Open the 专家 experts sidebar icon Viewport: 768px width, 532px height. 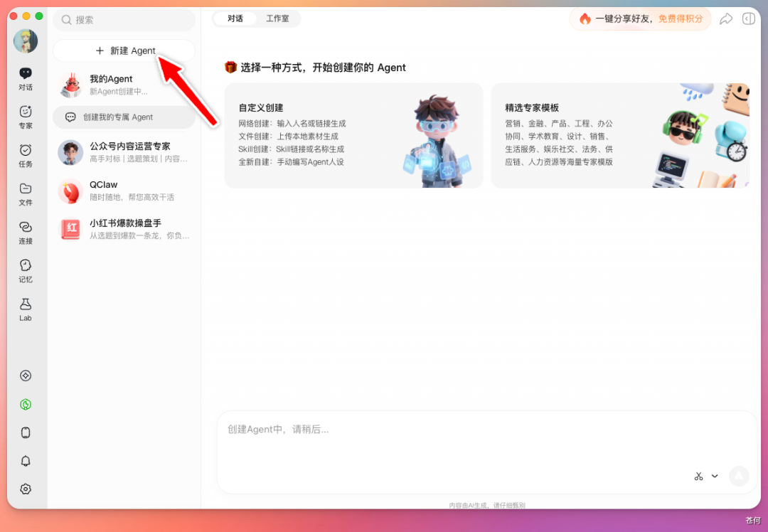[26, 117]
